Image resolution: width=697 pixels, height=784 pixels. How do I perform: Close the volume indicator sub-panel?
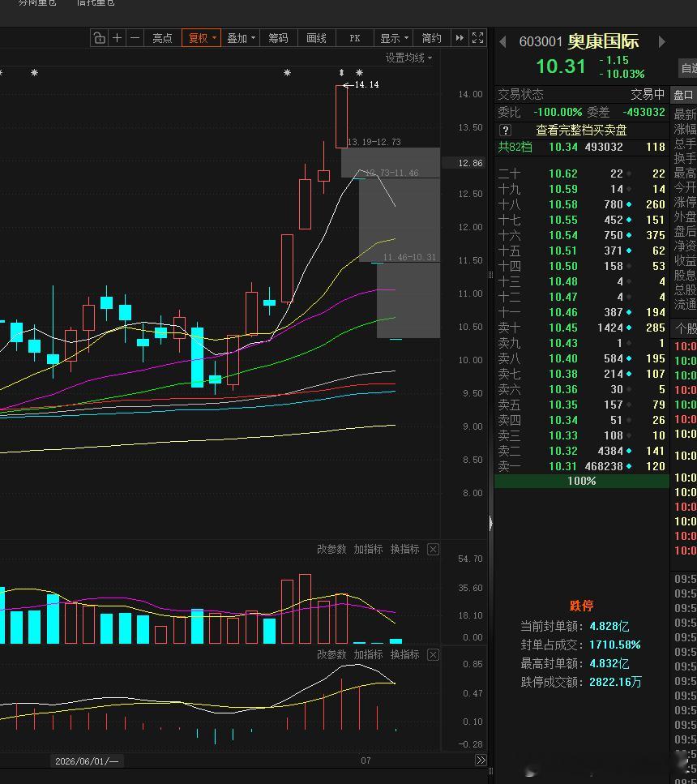click(x=433, y=550)
